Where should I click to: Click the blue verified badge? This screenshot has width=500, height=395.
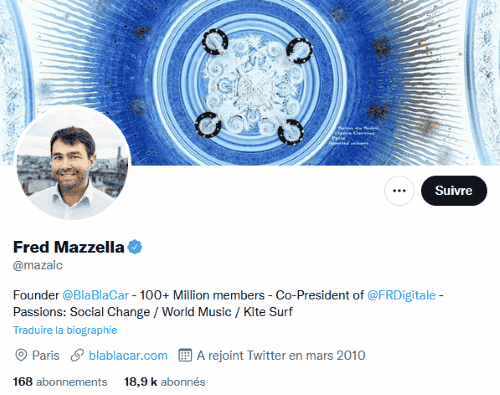click(135, 247)
